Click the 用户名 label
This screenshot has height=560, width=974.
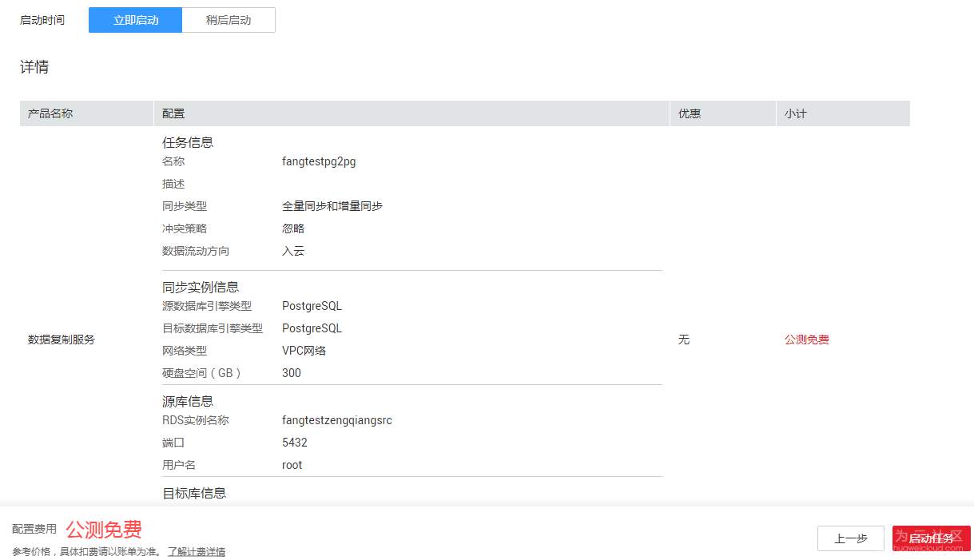pos(179,465)
